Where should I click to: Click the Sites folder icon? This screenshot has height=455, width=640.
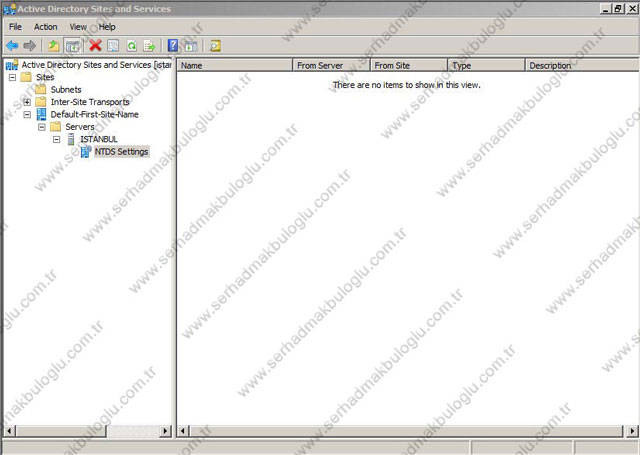(x=26, y=77)
